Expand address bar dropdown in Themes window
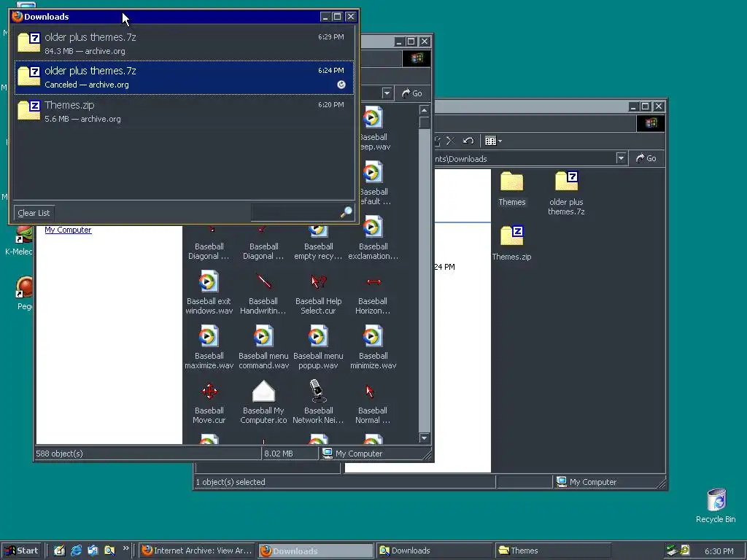 pyautogui.click(x=387, y=93)
